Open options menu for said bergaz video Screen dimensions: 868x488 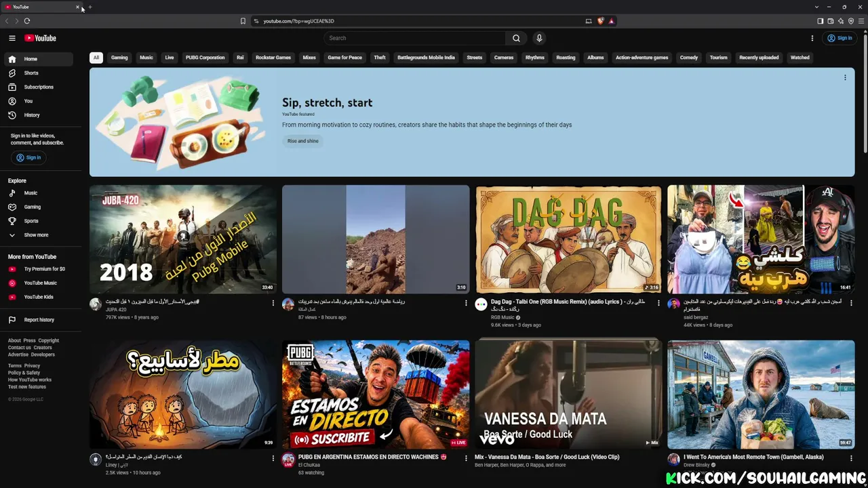pos(851,303)
